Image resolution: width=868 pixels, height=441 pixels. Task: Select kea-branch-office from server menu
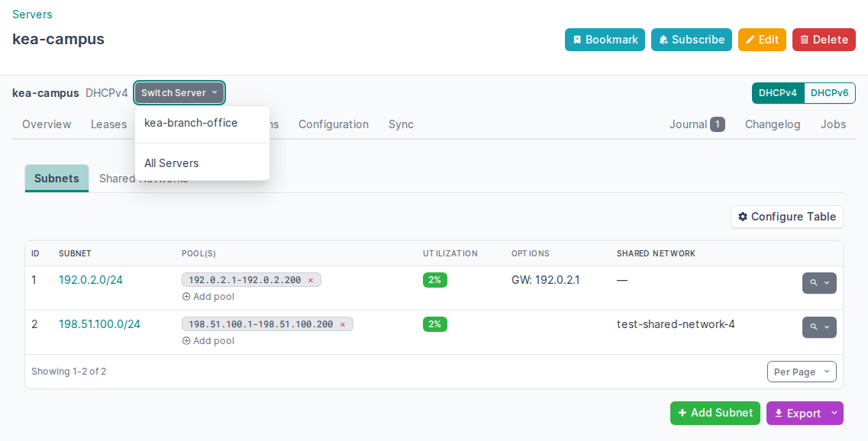click(x=202, y=123)
